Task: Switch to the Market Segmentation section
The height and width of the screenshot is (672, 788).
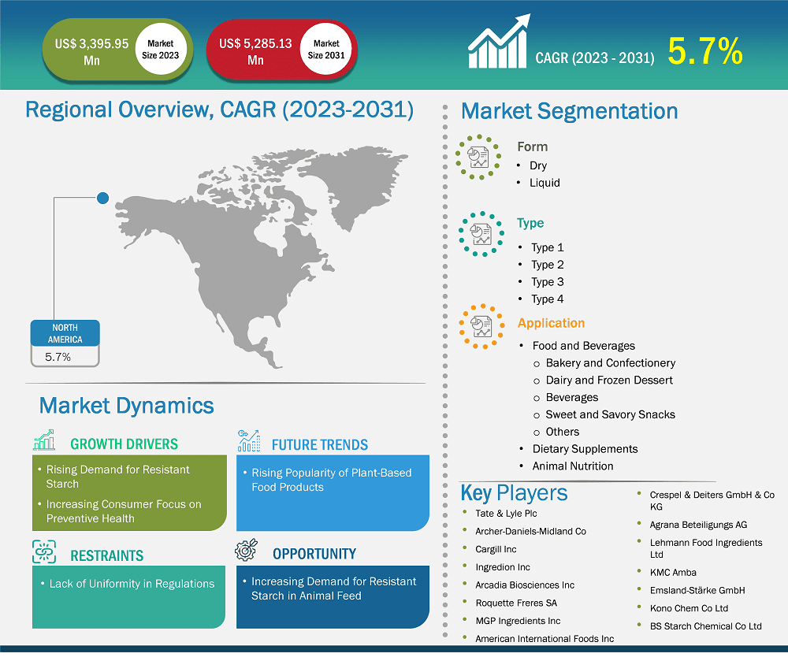Action: pos(570,111)
